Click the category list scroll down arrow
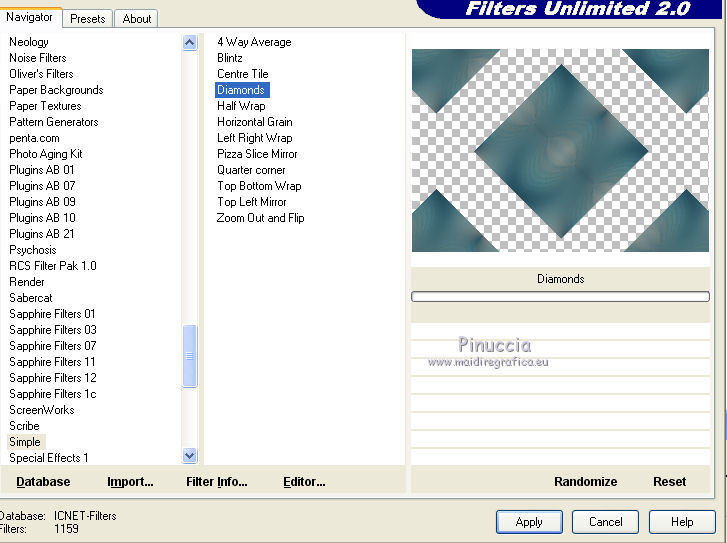Screen dimensions: 727x543 click(189, 455)
